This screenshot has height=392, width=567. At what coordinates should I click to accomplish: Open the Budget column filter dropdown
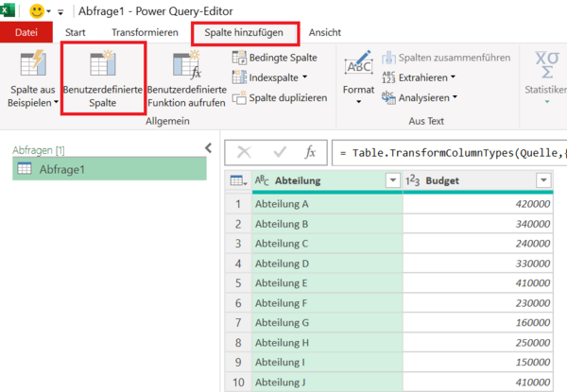tap(543, 180)
